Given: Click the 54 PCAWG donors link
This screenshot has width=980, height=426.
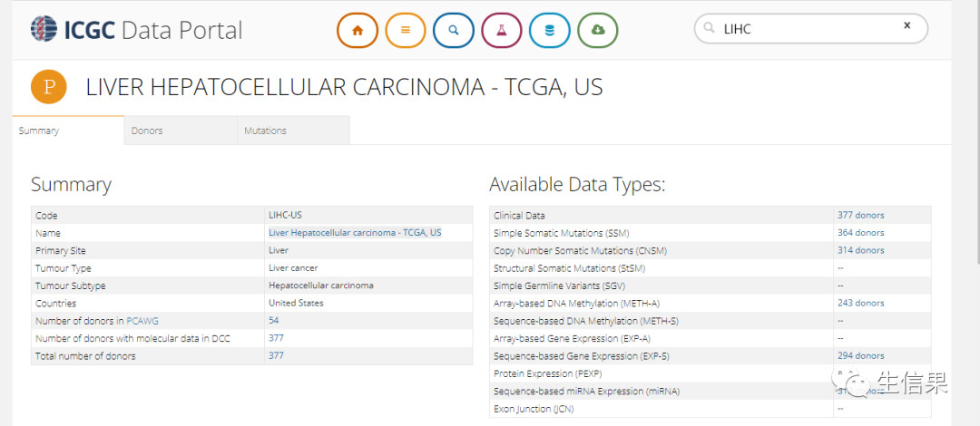Looking at the screenshot, I should pyautogui.click(x=274, y=321).
